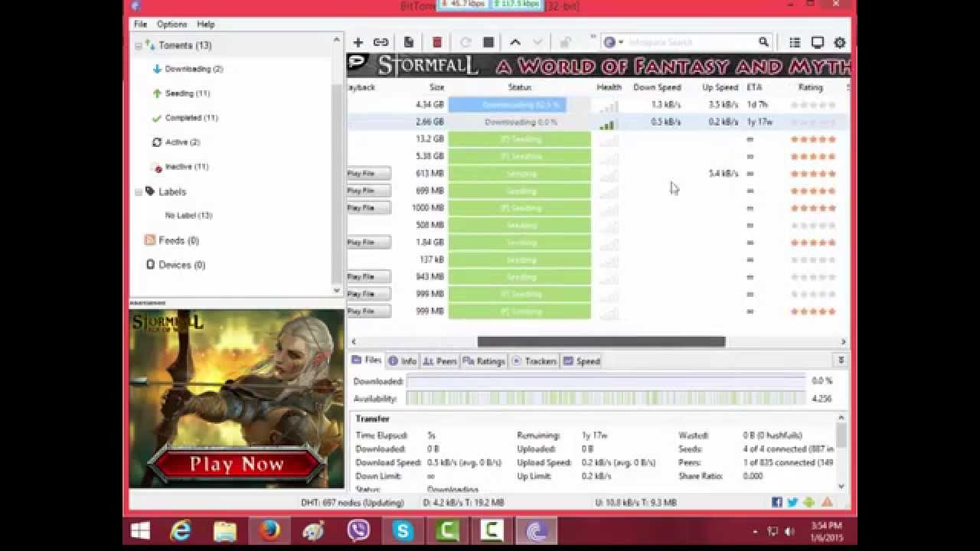This screenshot has width=980, height=551.
Task: Open the File menu
Action: point(141,24)
